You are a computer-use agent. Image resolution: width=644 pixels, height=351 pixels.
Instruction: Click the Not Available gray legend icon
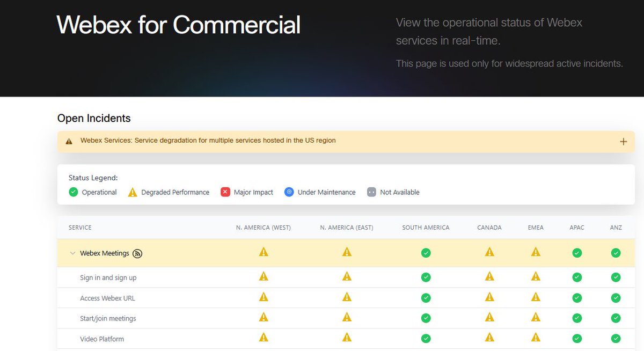371,192
